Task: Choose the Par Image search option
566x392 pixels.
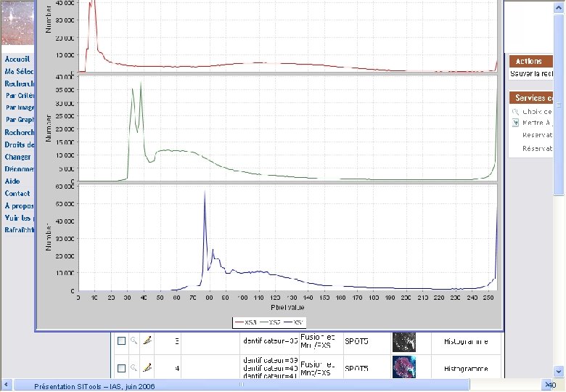Action: (20, 107)
